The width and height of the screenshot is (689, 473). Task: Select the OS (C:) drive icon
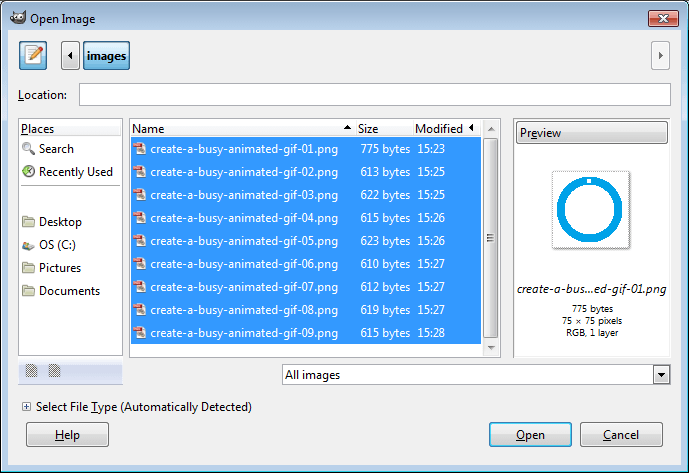[x=28, y=245]
